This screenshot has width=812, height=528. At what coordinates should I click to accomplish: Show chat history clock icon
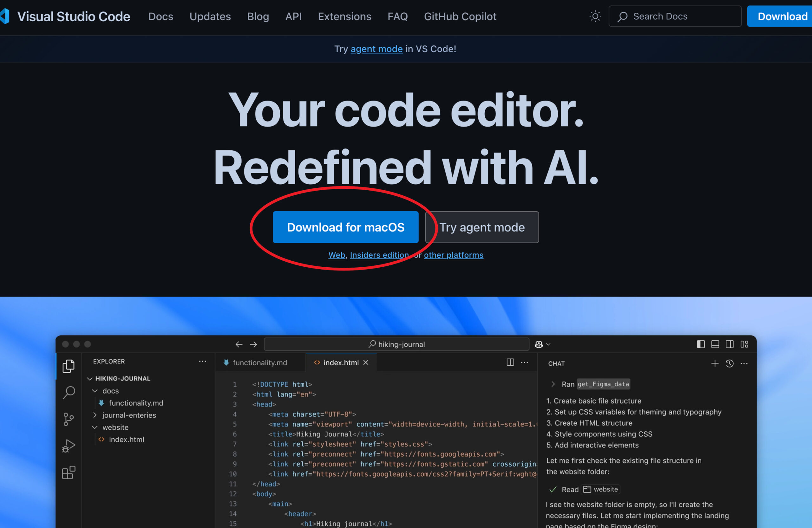(x=730, y=363)
